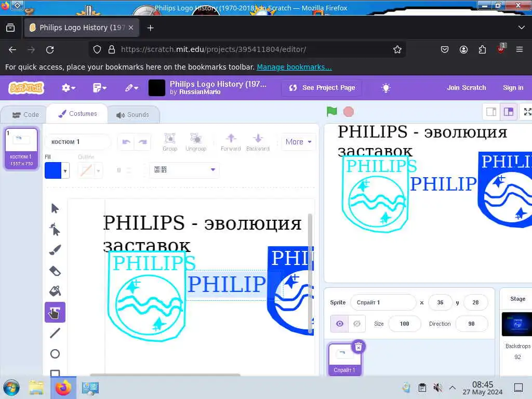Click RussianMario author name
This screenshot has height=399, width=532.
[x=200, y=92]
